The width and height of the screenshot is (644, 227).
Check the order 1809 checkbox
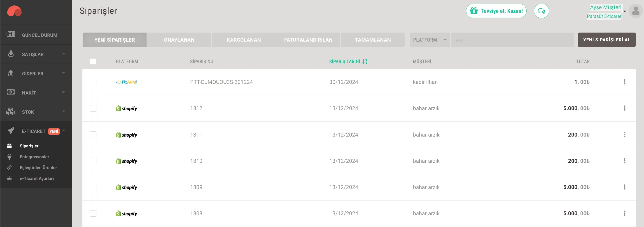[x=93, y=187]
